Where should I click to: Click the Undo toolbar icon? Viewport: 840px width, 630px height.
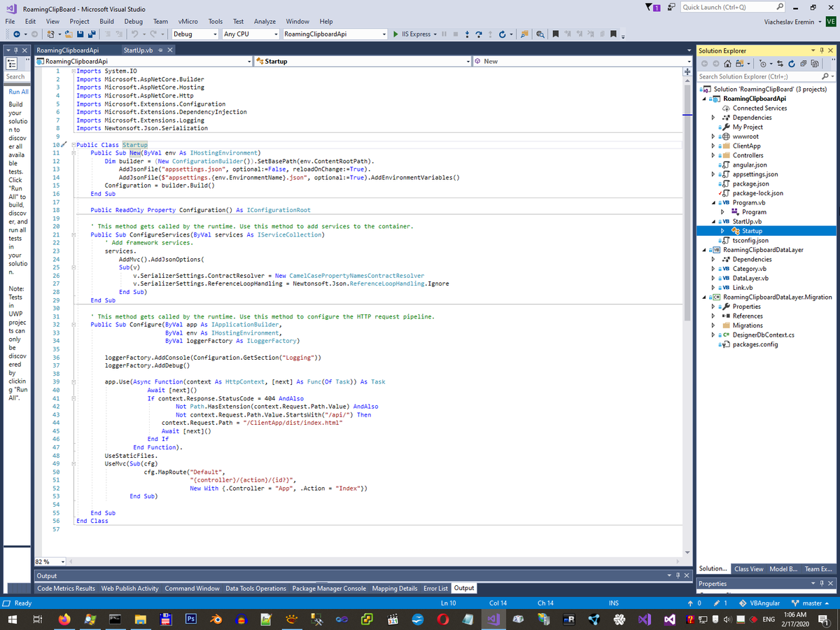pos(135,34)
